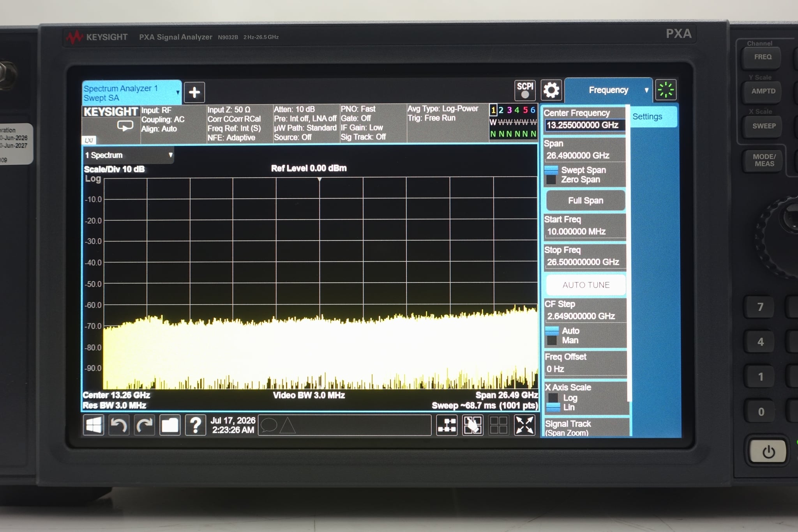Open the speech bubble message icon
The image size is (798, 532).
point(268,425)
